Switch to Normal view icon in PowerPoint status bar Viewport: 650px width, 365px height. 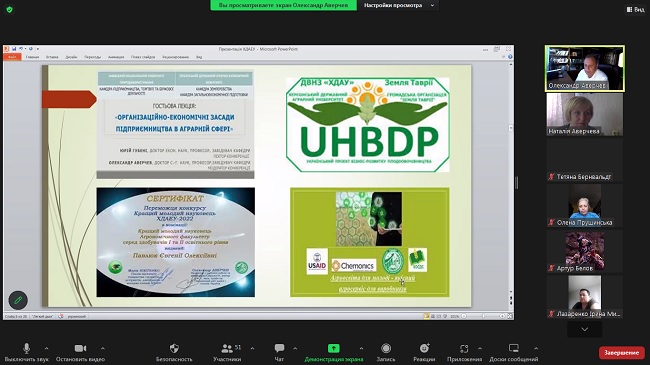426,316
